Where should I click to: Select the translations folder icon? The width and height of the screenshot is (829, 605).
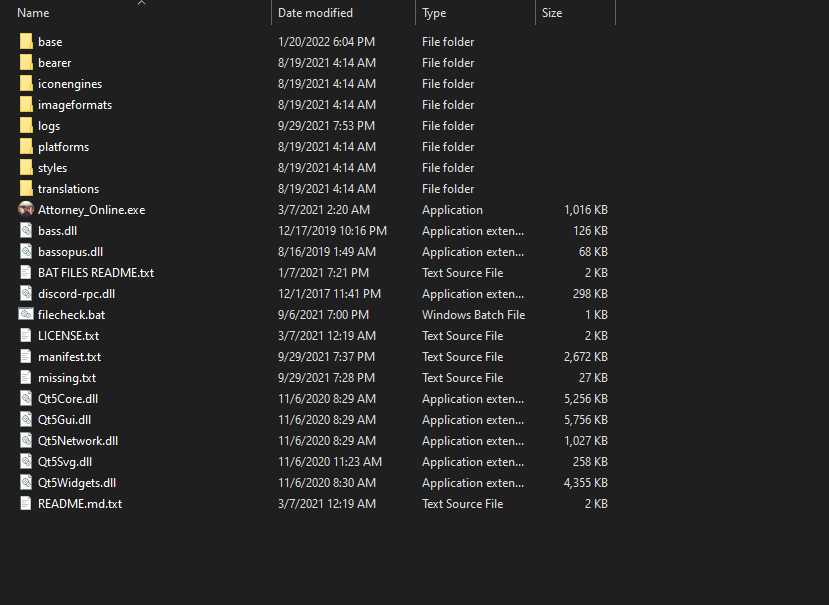[26, 189]
